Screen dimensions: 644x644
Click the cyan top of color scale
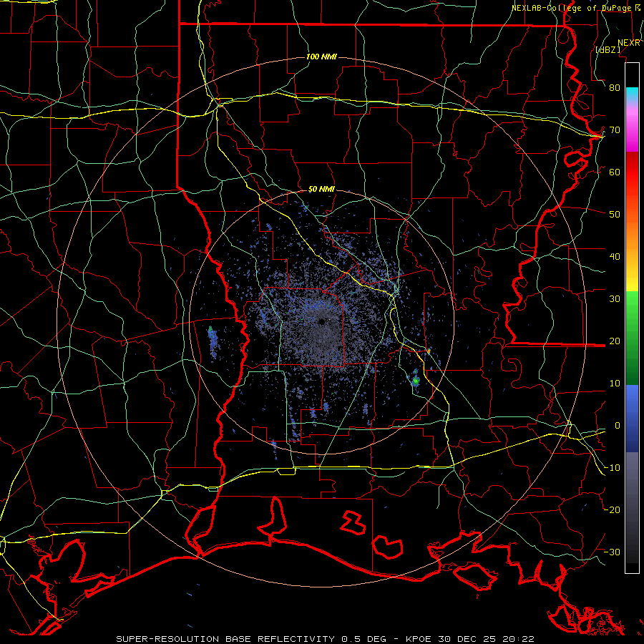tap(632, 93)
